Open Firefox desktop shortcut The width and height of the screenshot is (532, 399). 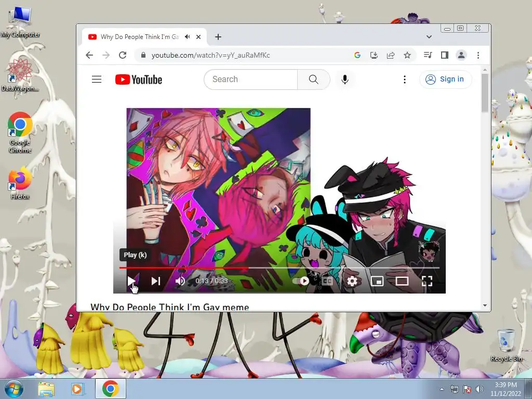(20, 183)
